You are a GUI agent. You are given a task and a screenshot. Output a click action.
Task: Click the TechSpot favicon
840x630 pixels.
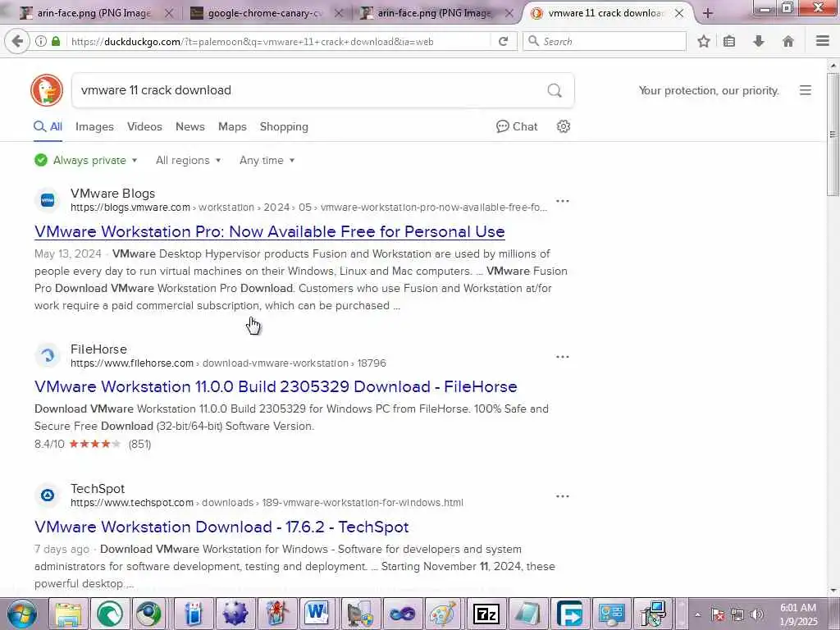coord(48,495)
